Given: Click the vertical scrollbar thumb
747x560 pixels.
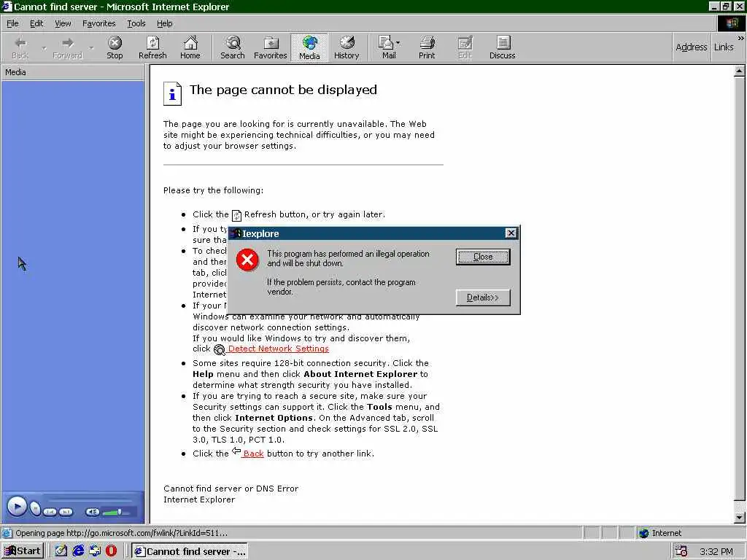Looking at the screenshot, I should [739, 289].
